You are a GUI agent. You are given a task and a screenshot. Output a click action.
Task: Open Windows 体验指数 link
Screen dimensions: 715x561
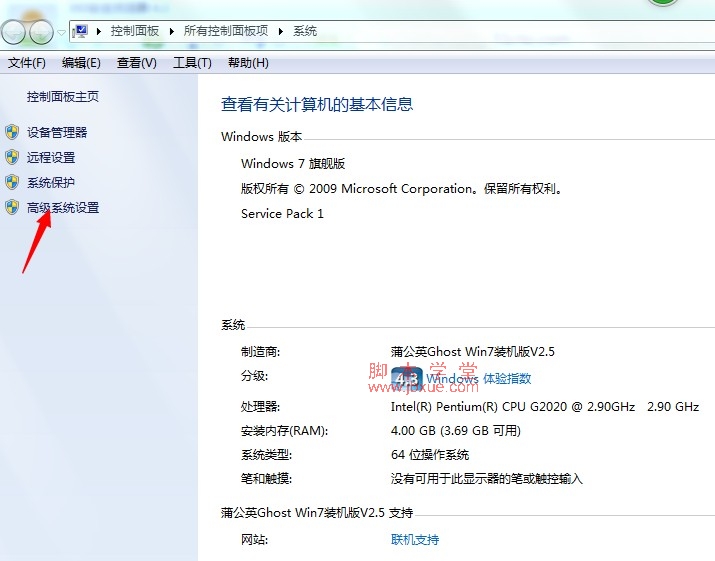(479, 379)
